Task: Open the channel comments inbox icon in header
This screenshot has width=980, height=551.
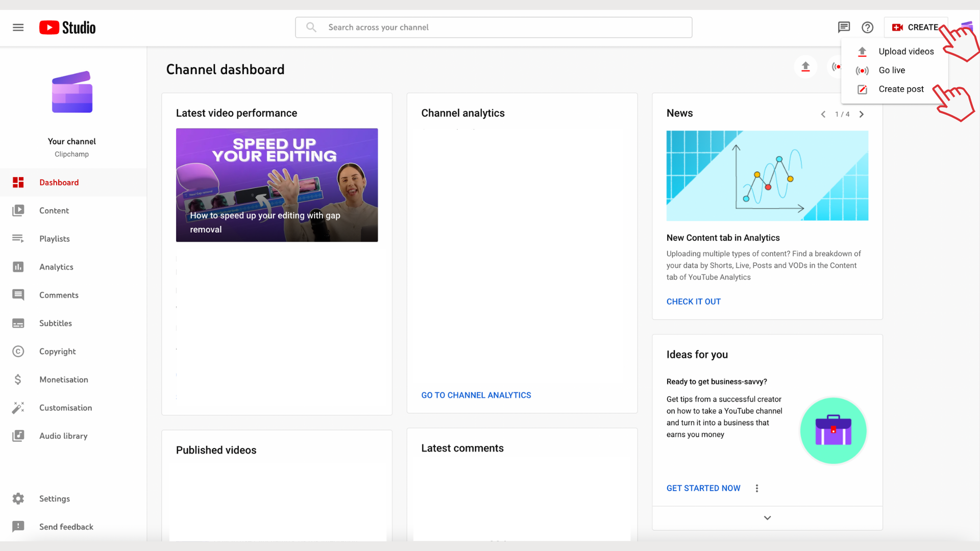Action: pyautogui.click(x=844, y=28)
